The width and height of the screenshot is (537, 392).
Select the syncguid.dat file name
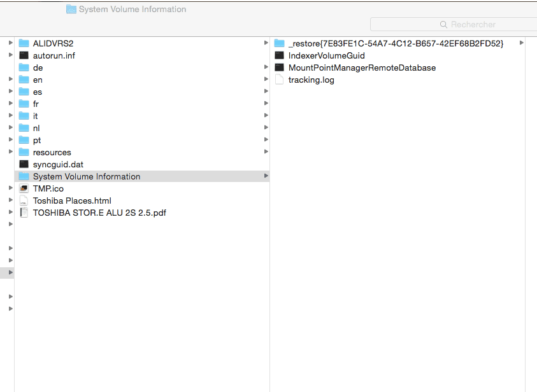click(58, 165)
